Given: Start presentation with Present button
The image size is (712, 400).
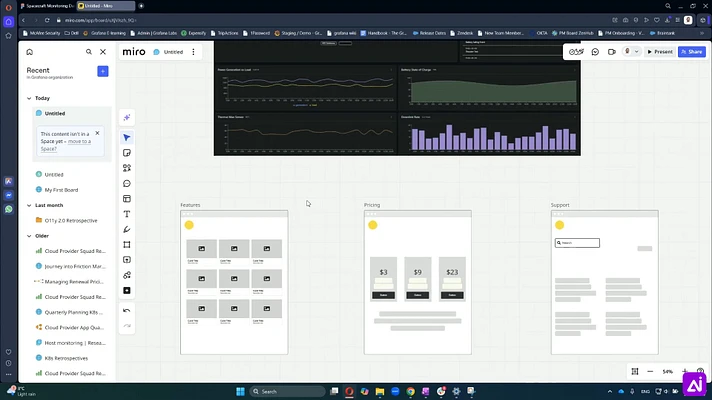Looking at the screenshot, I should tap(660, 52).
